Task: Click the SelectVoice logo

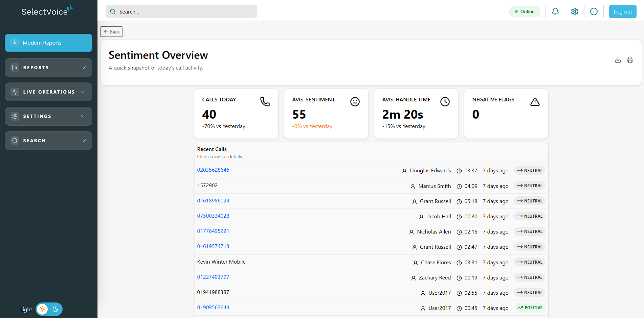Action: [47, 11]
